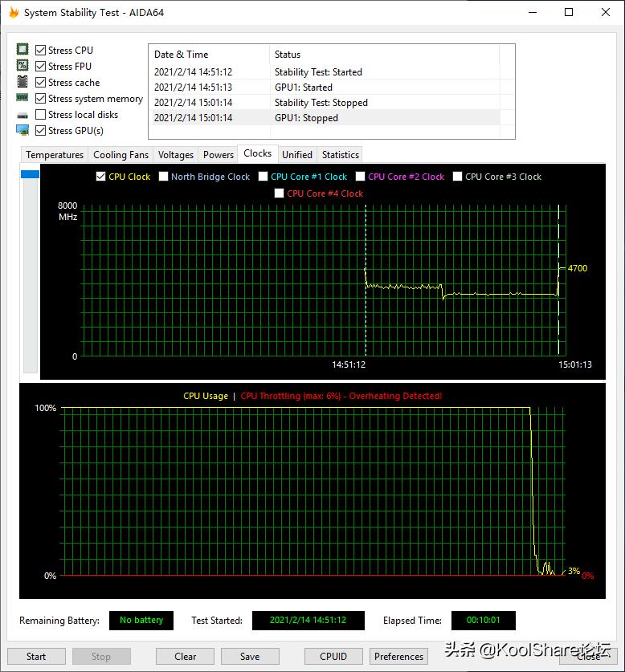
Task: Switch to the Powers tab
Action: pyautogui.click(x=219, y=155)
